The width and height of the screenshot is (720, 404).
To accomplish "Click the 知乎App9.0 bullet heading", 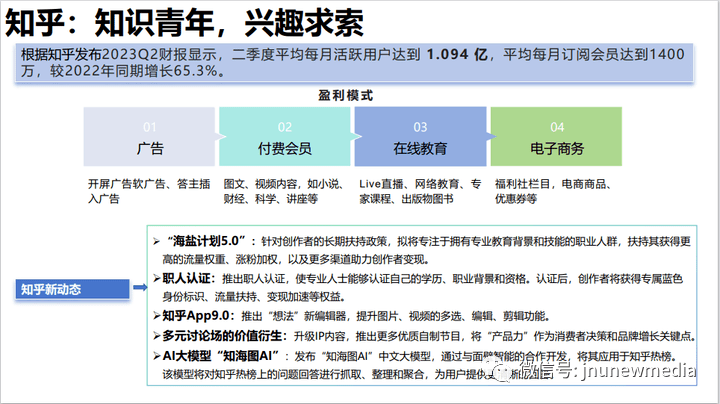I will (198, 316).
